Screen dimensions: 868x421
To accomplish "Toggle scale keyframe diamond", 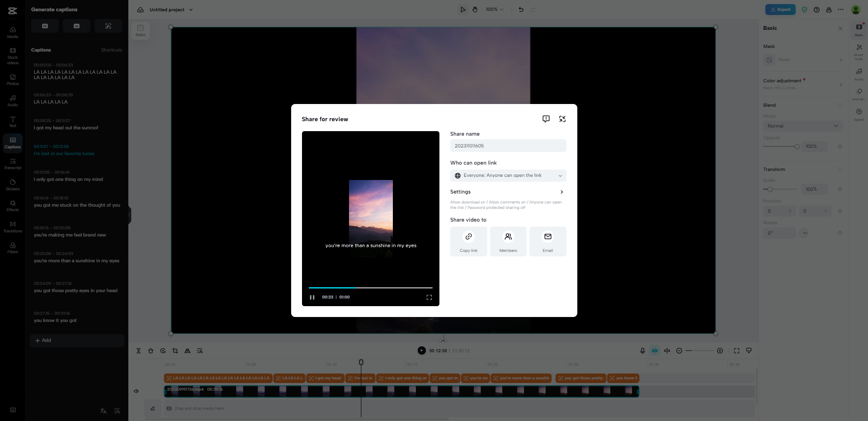I will 840,189.
